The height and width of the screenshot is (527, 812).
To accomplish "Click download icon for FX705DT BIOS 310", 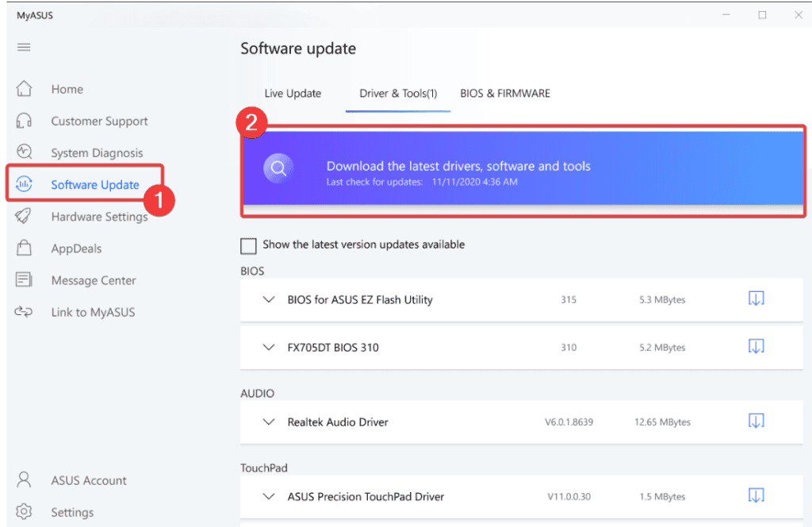I will pos(756,346).
